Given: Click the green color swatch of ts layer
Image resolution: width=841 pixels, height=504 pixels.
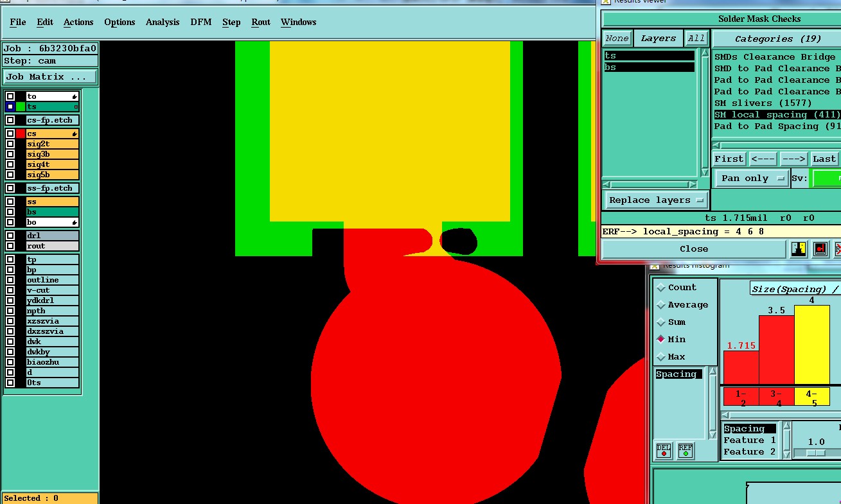Looking at the screenshot, I should tap(21, 107).
